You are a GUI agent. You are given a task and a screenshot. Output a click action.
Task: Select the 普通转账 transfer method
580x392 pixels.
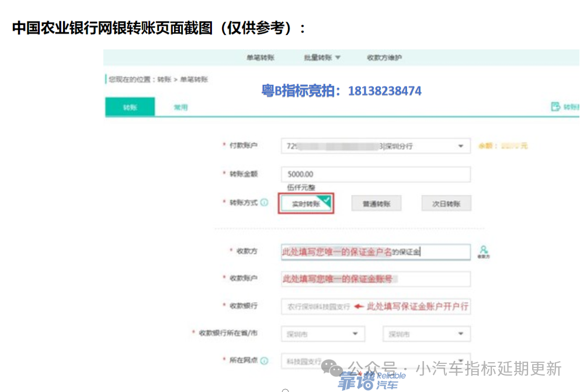click(x=376, y=204)
